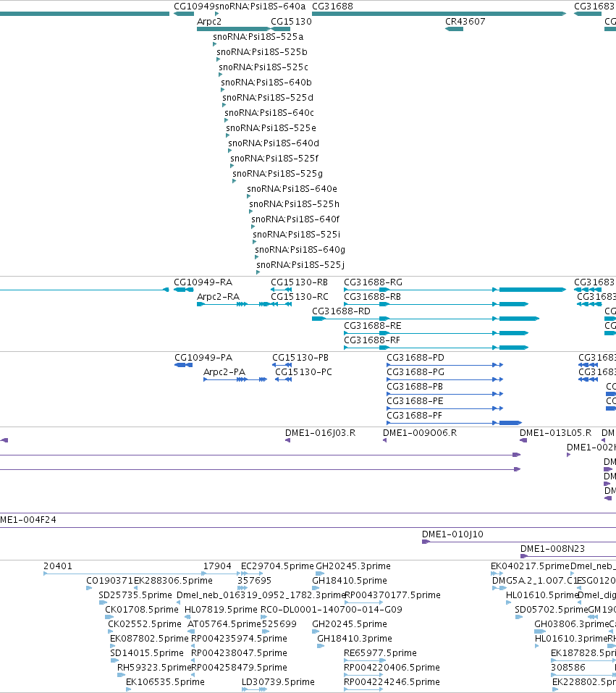This screenshot has height=693, width=616.
Task: Select the Arpc2-PA protein label
Action: pyautogui.click(x=224, y=371)
